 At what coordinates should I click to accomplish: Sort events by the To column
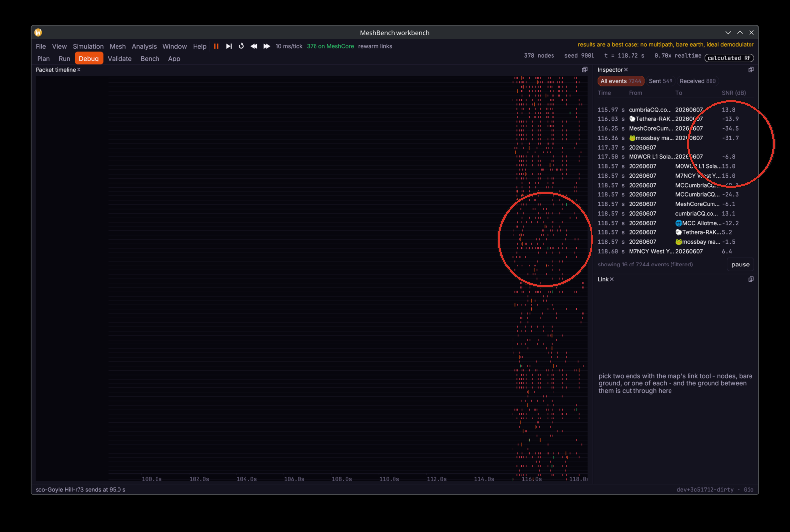(x=679, y=93)
